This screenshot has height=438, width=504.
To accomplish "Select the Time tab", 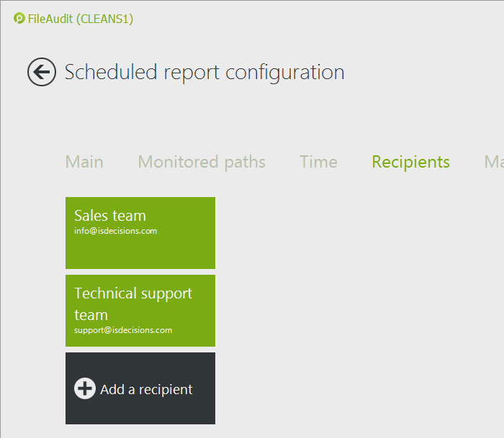I will pyautogui.click(x=318, y=162).
